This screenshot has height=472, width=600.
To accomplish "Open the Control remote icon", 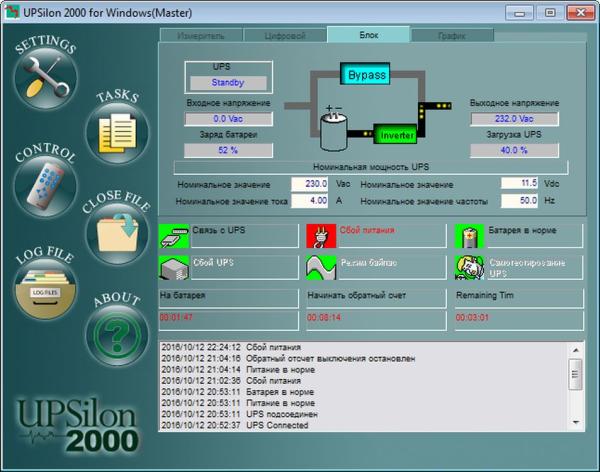I will point(46,186).
